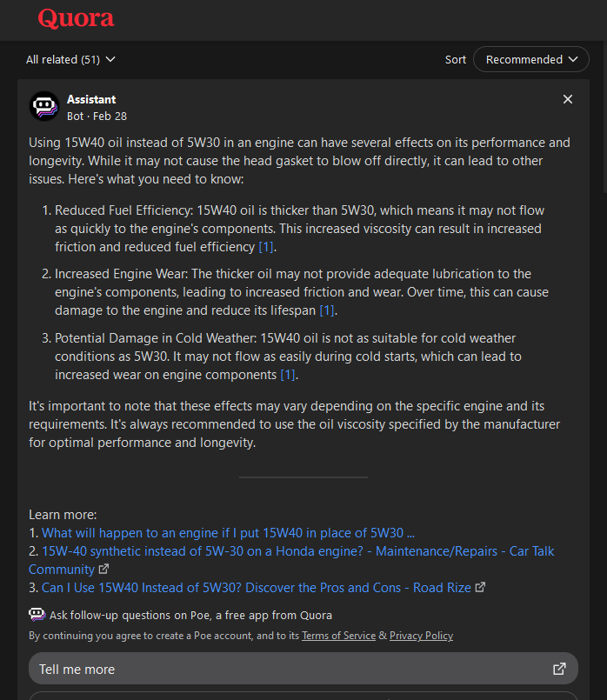Dismiss the Assistant answer with X
Image resolution: width=607 pixels, height=700 pixels.
[568, 99]
